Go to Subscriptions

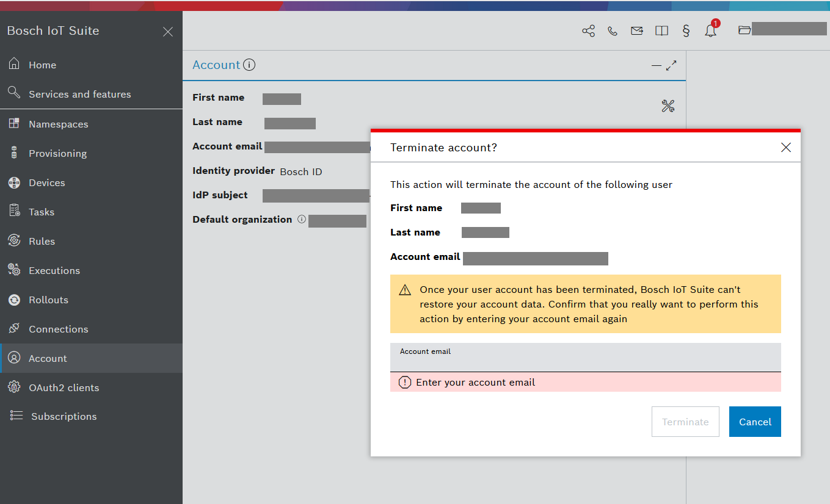click(x=92, y=416)
